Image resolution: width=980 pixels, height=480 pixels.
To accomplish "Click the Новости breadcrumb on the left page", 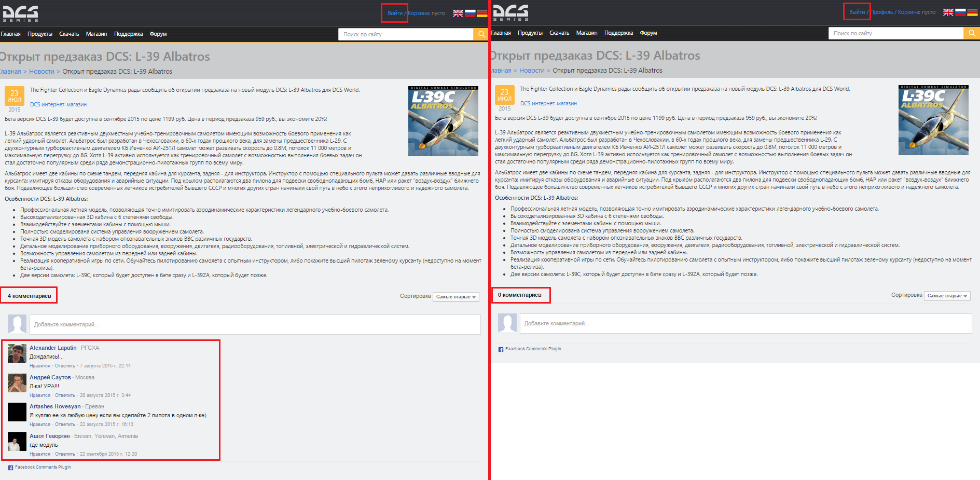I will (x=42, y=72).
